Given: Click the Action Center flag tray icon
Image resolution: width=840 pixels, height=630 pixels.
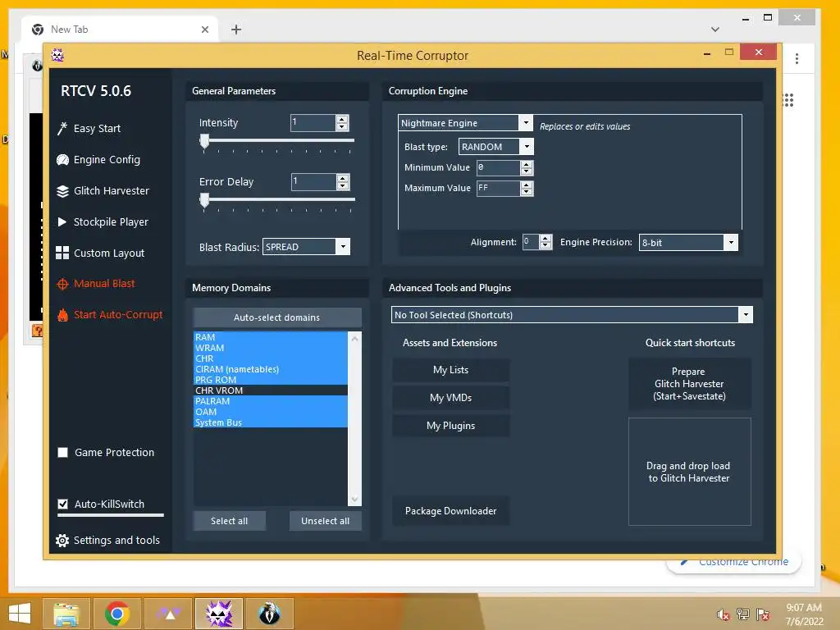Looking at the screenshot, I should pyautogui.click(x=763, y=614).
